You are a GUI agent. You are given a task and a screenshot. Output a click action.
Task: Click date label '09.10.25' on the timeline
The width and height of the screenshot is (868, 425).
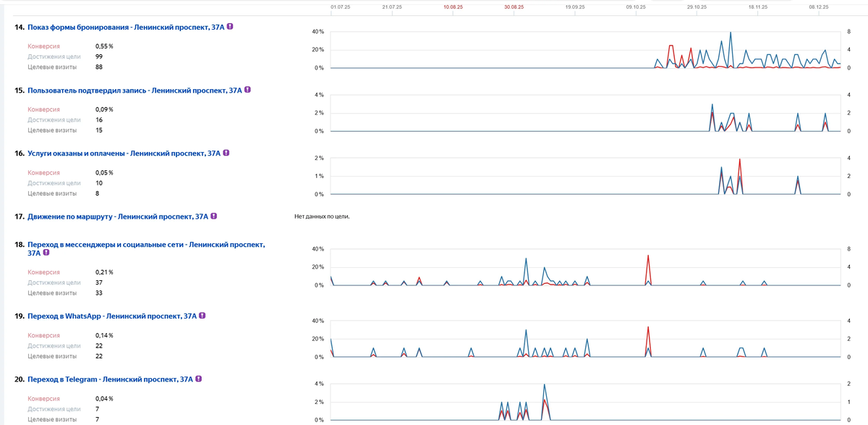click(x=637, y=6)
